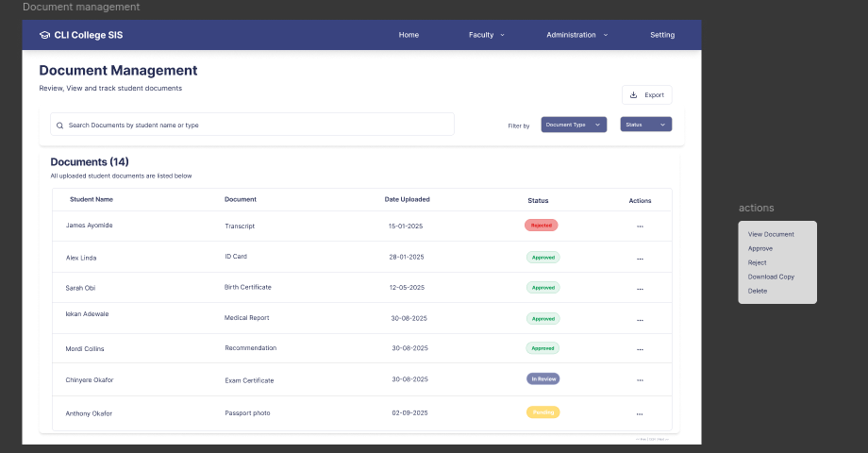The width and height of the screenshot is (868, 453).
Task: Click the Rejected status badge
Action: pos(542,226)
